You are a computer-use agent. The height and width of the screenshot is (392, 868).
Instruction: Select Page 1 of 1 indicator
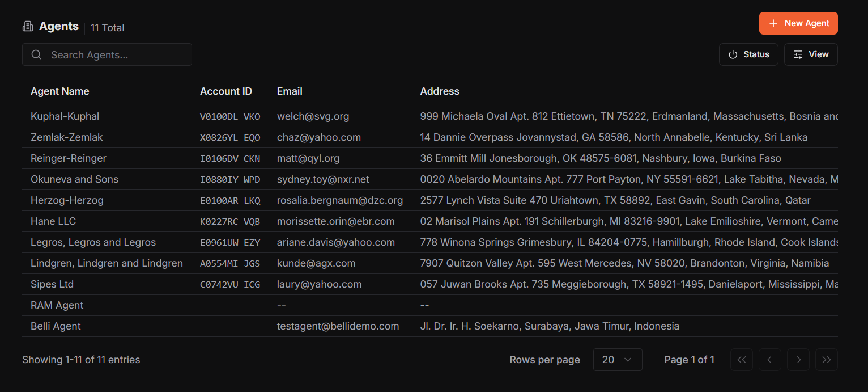(x=690, y=359)
